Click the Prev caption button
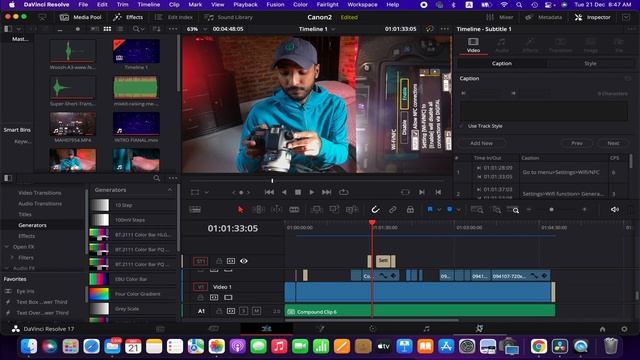 click(x=577, y=143)
